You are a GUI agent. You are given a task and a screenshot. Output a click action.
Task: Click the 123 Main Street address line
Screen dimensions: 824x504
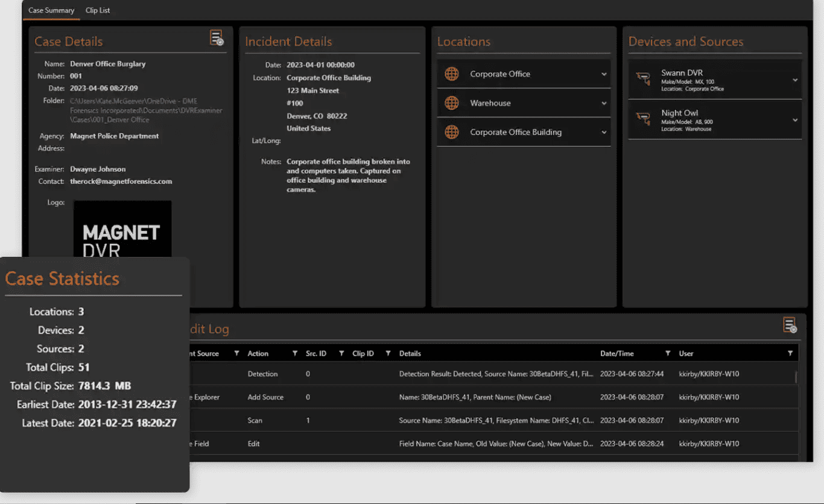(312, 90)
